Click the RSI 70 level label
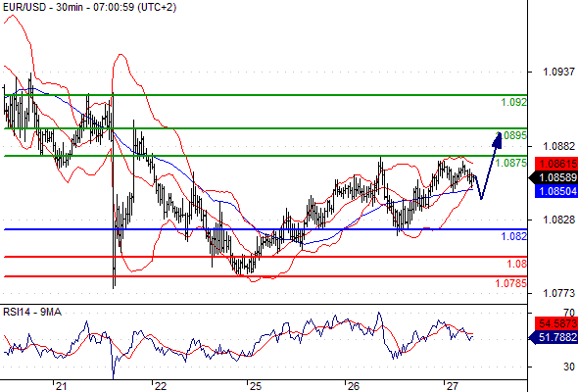This screenshot has width=578, height=392. 569,313
